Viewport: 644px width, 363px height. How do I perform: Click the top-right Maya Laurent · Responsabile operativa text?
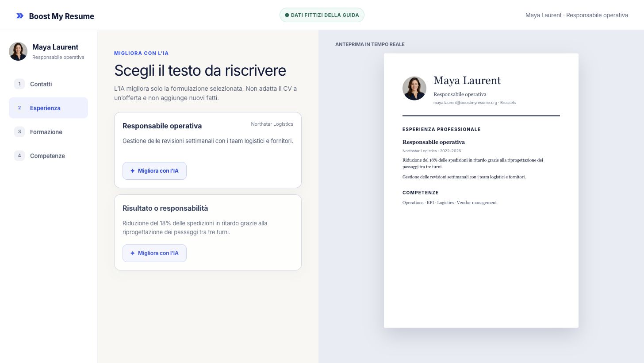point(577,15)
